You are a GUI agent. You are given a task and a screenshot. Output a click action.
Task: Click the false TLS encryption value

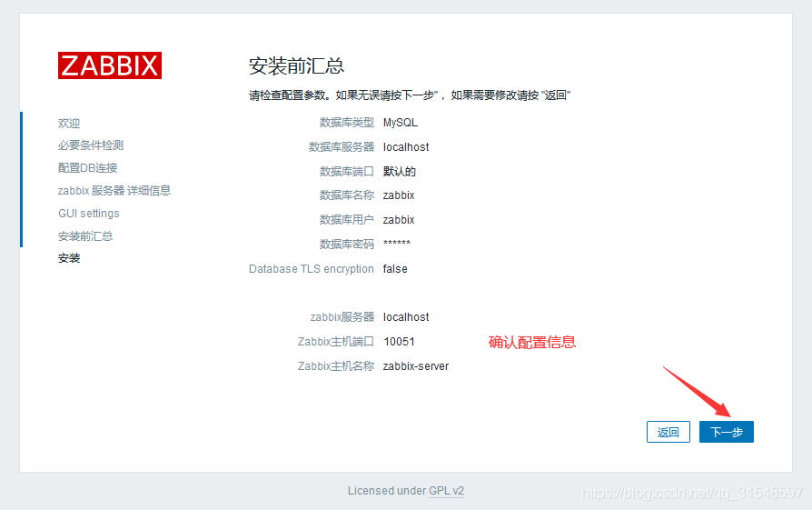395,269
